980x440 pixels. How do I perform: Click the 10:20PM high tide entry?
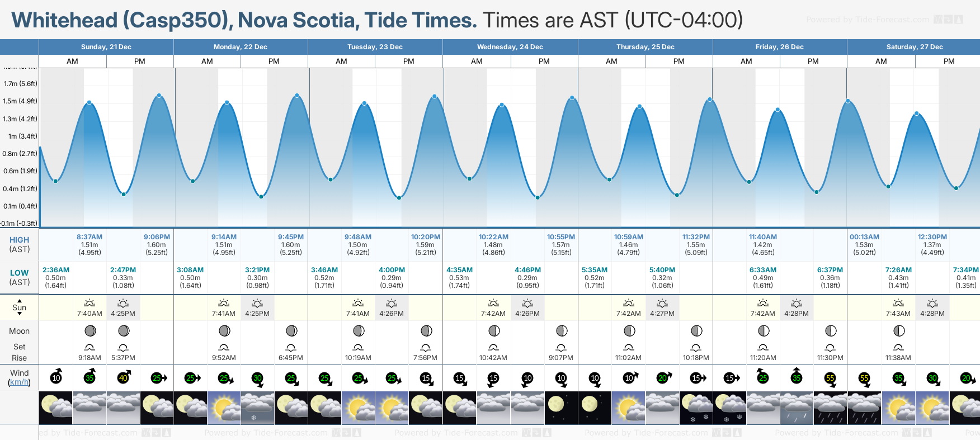point(425,245)
